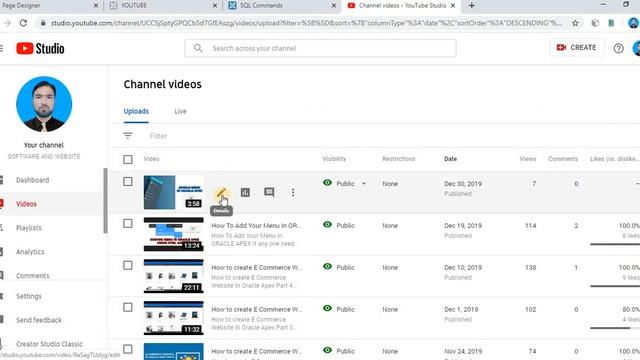Select the Dec 30, 2019 video checkbox
The height and width of the screenshot is (360, 640).
[128, 182]
